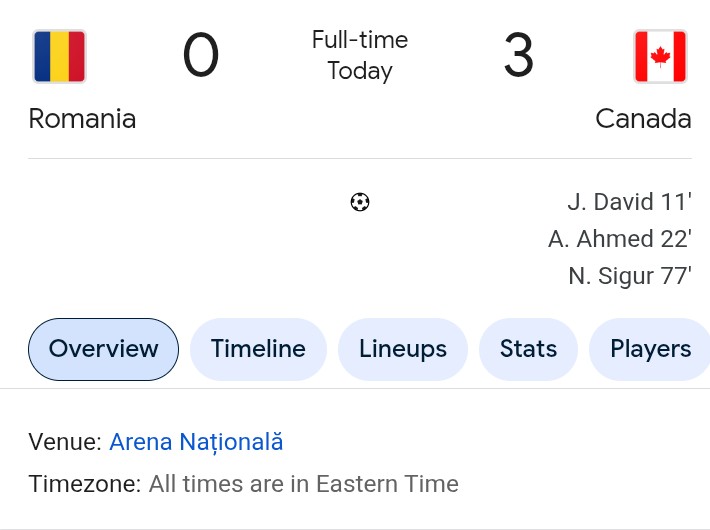Select goal scorer A. Ahmed 22'
Image resolution: width=710 pixels, height=530 pixels.
[x=620, y=239]
